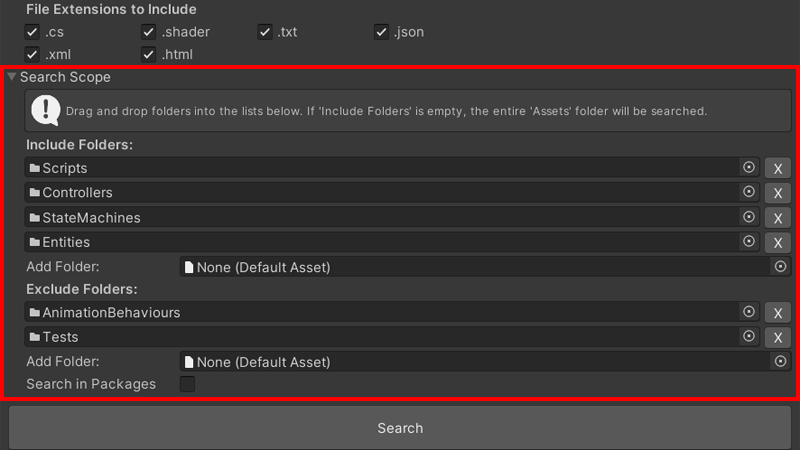
Task: Click the info warning icon in help box
Action: (x=45, y=110)
